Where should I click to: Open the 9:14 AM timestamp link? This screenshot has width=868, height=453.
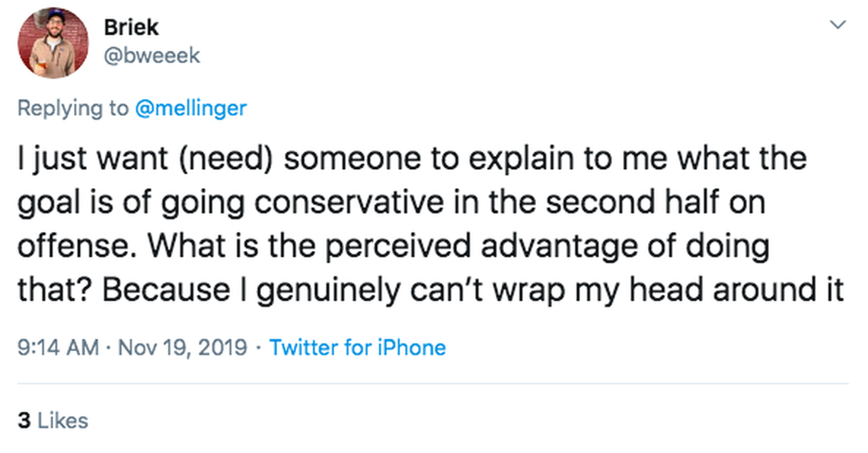[x=58, y=348]
